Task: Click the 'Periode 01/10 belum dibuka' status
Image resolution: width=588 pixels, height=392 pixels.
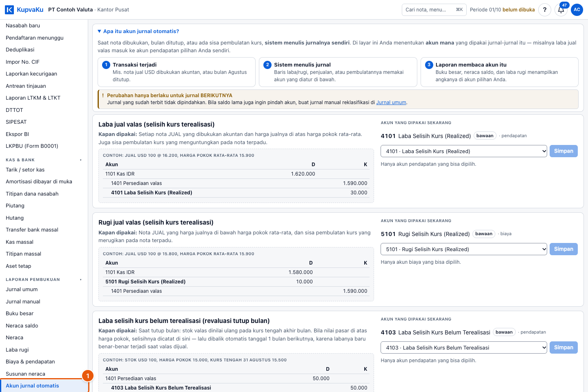Action: 502,10
